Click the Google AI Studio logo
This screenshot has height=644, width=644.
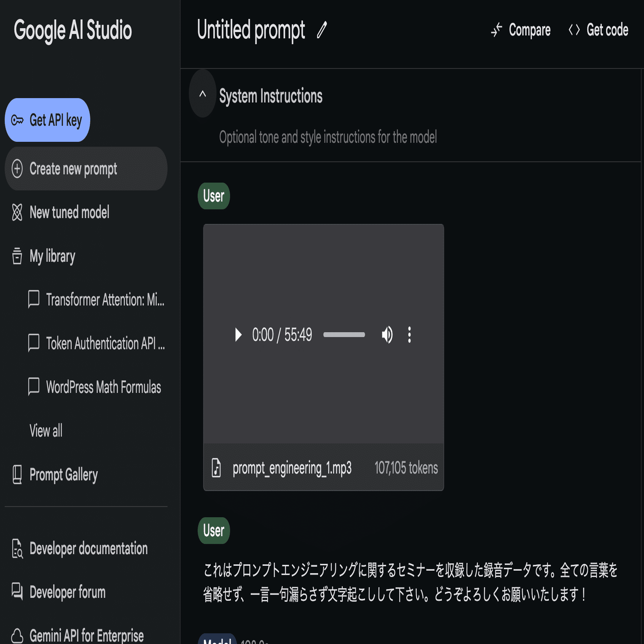point(73,30)
